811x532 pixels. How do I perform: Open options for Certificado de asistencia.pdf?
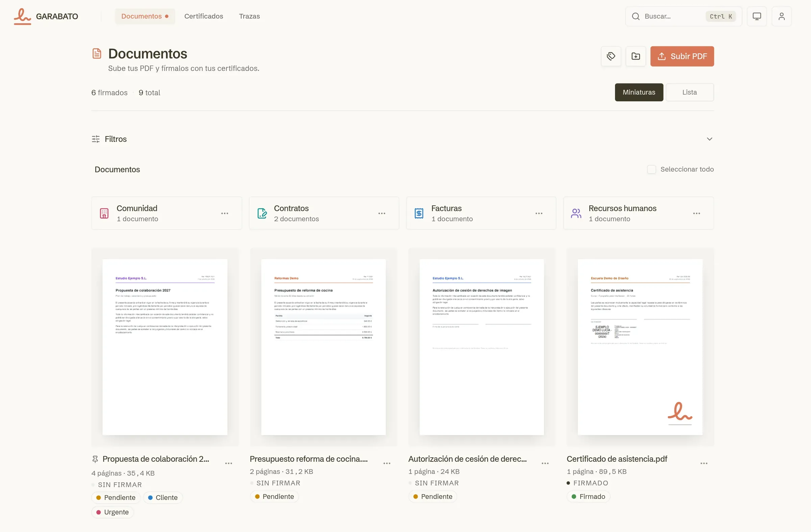click(704, 463)
